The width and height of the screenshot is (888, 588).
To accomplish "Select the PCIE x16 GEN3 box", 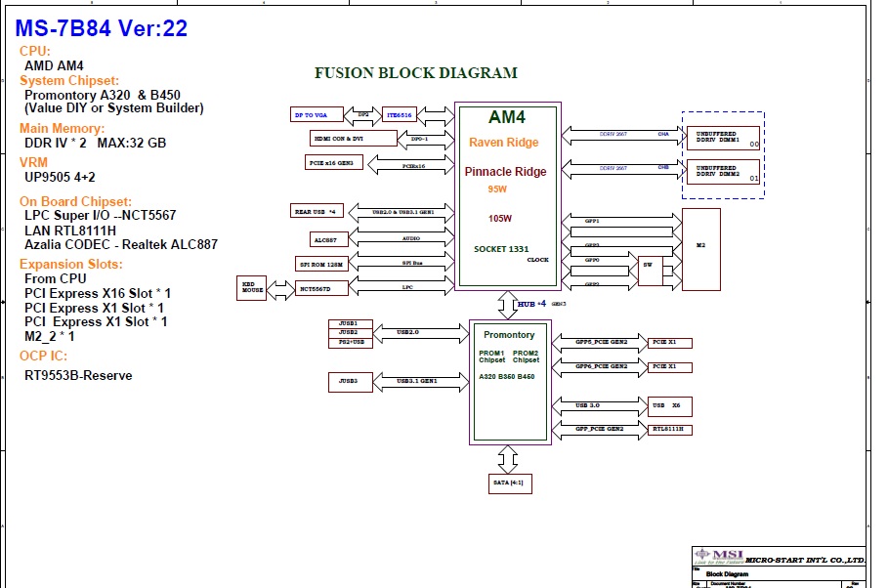I will 334,163.
